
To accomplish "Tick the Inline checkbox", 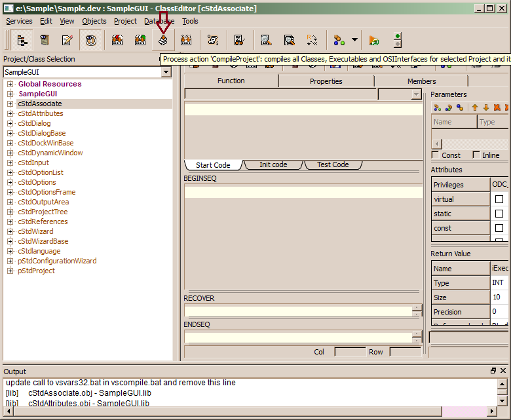I will click(x=476, y=155).
